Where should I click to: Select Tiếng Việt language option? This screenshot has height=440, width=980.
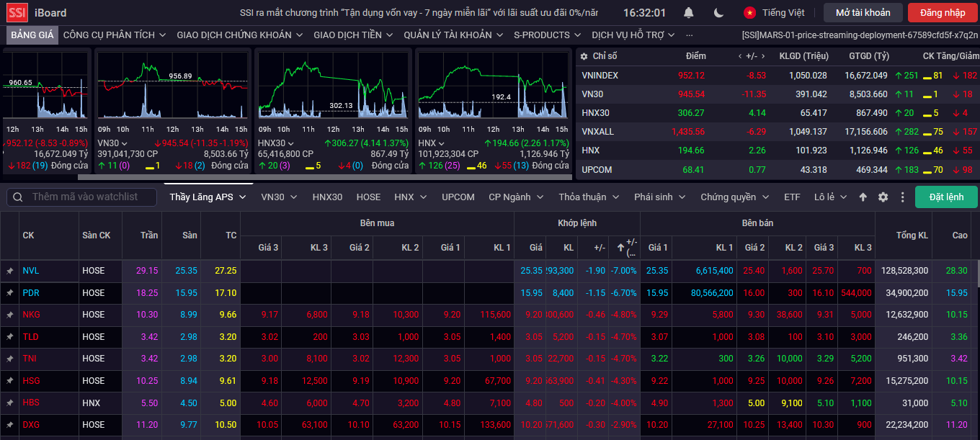click(783, 13)
